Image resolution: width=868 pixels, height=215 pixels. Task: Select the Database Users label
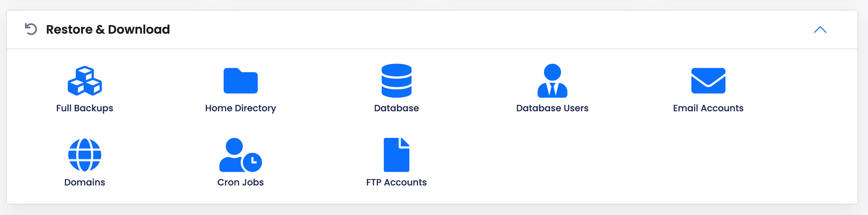pyautogui.click(x=552, y=108)
